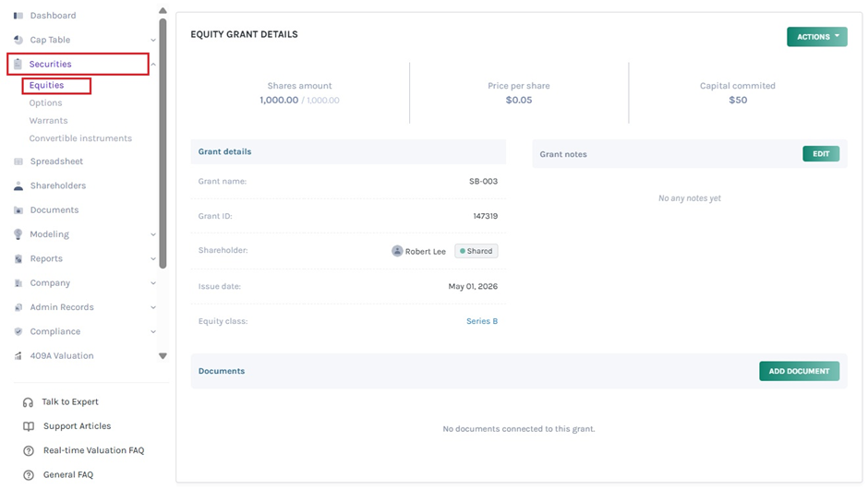Click the General FAQ question icon
The image size is (868, 490).
click(29, 475)
